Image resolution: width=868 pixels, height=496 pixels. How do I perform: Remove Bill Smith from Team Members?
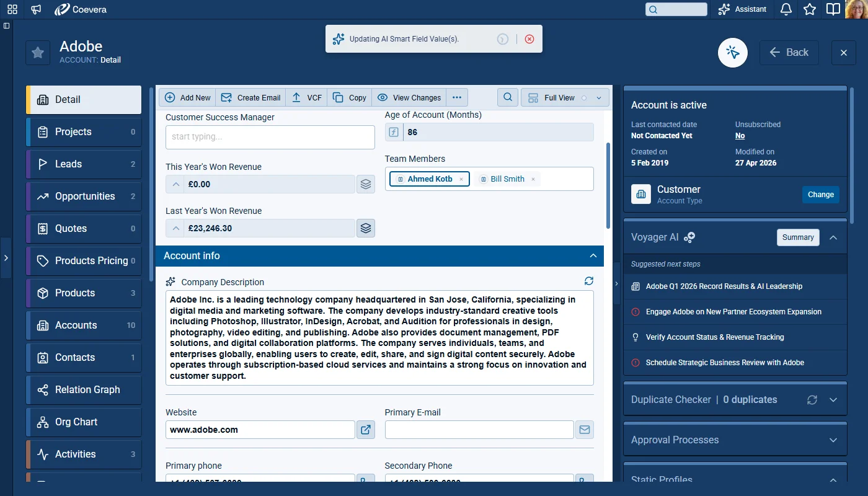(x=533, y=179)
